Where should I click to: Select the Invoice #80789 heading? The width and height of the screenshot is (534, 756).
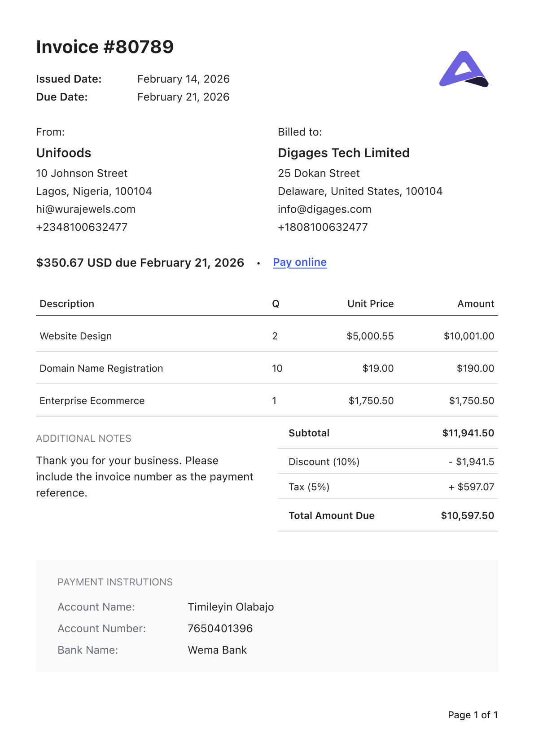tap(105, 47)
